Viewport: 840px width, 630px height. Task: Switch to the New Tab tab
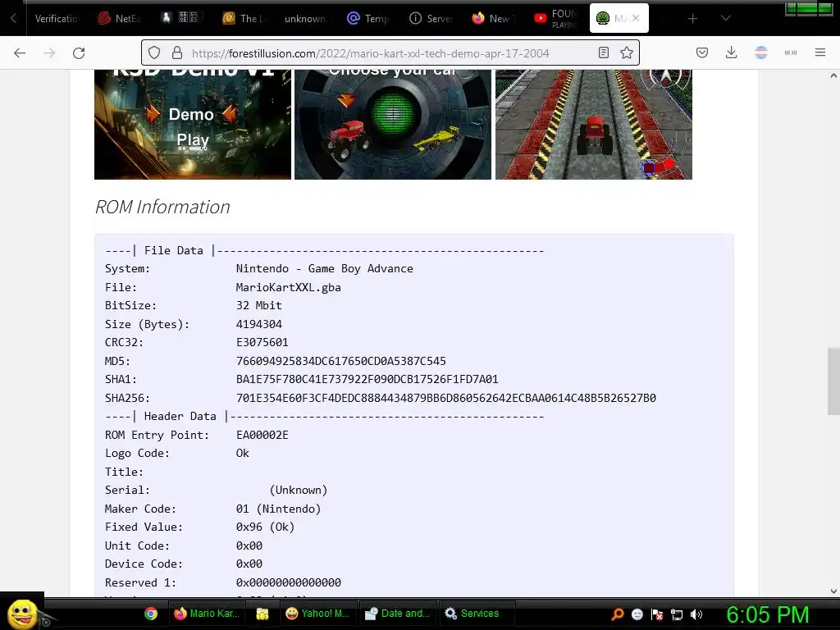(x=493, y=19)
